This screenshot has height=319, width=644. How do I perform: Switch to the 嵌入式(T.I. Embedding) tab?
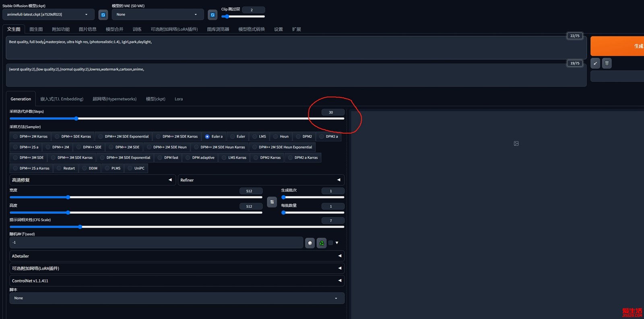click(x=62, y=99)
